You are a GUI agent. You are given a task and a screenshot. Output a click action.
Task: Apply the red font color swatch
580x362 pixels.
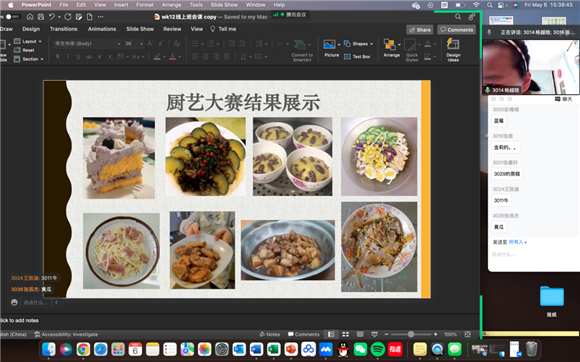(172, 57)
